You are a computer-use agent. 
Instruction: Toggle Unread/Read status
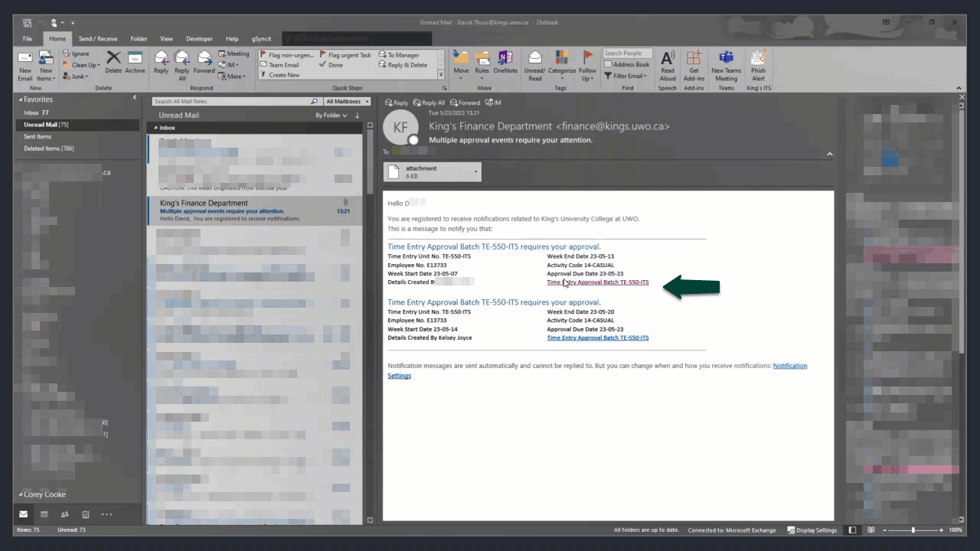[534, 66]
